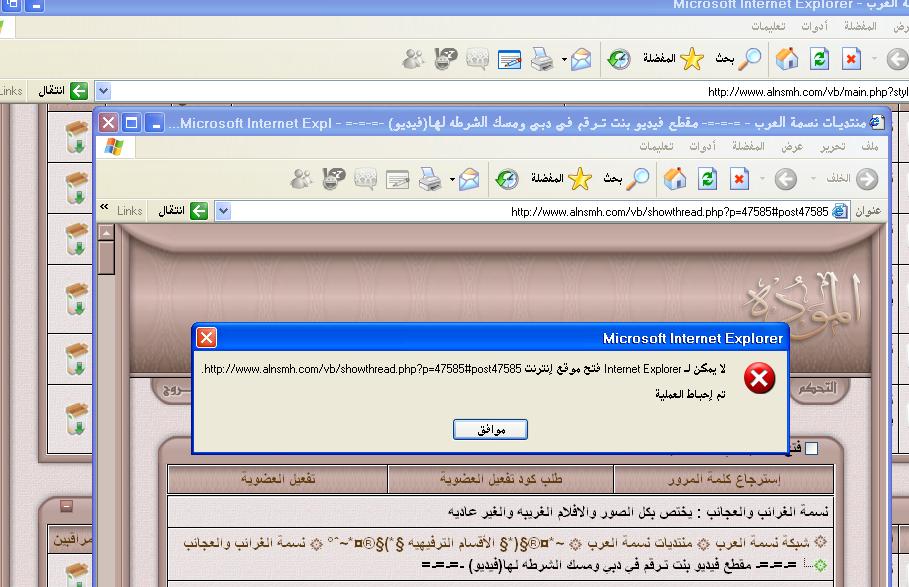Click Refresh icon in the front thread window toolbar
Image resolution: width=909 pixels, height=587 pixels.
(708, 179)
